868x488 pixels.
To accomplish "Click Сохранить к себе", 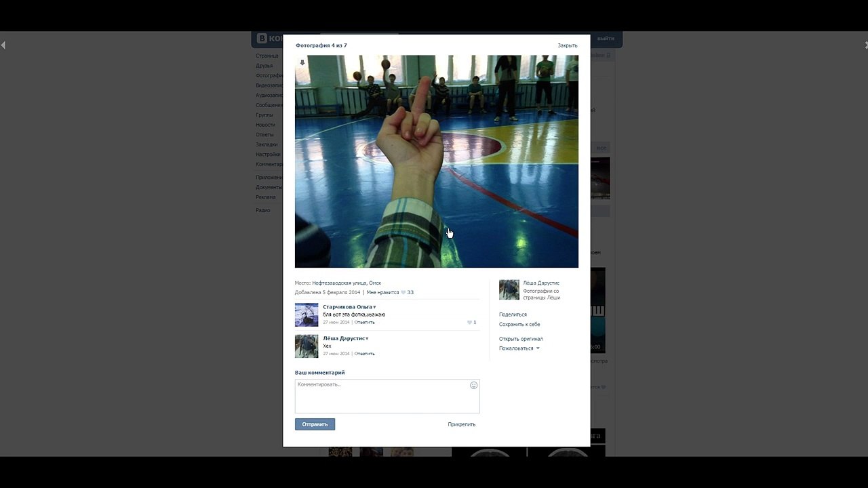I will point(519,324).
